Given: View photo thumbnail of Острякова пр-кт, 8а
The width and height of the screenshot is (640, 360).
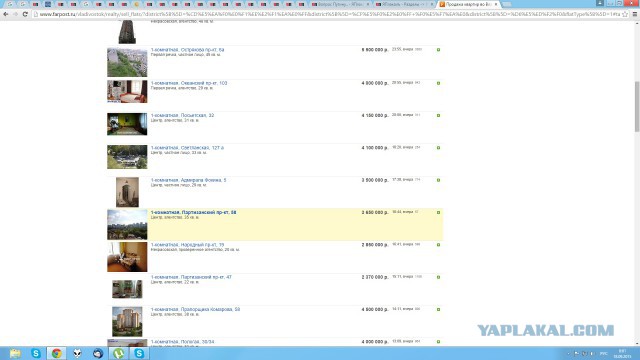Looking at the screenshot, I should [127, 62].
